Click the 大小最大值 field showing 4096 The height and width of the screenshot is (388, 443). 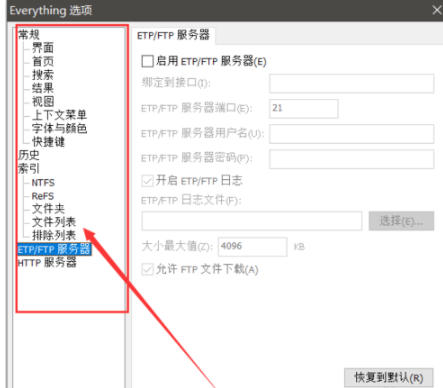[252, 247]
